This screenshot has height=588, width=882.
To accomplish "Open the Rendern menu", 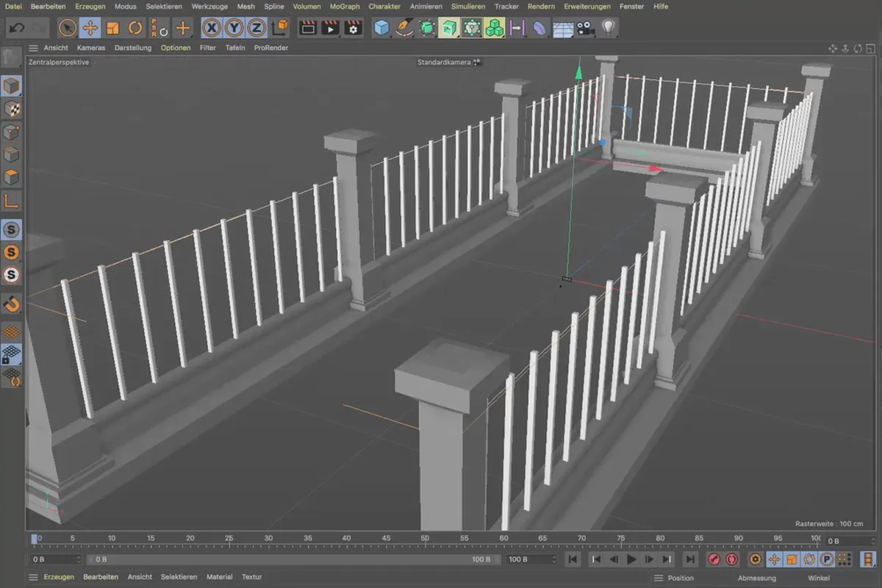I will click(541, 6).
